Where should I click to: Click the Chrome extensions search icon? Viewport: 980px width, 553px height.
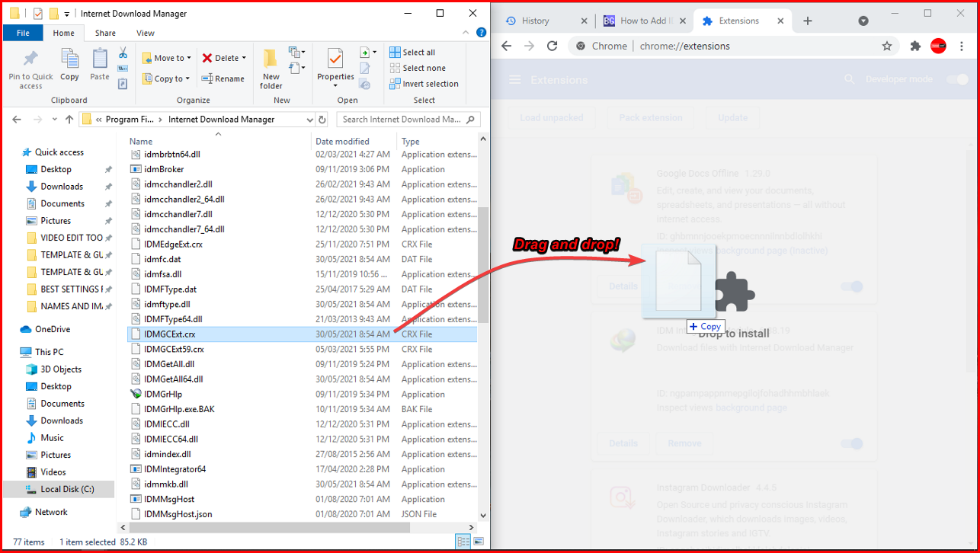pos(850,79)
